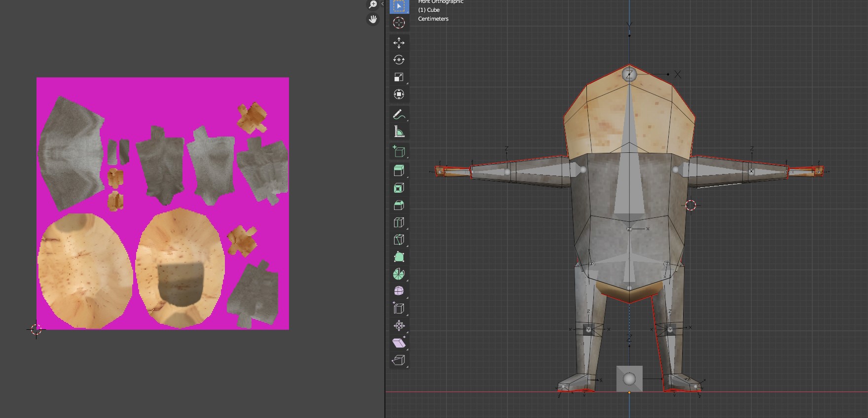Switch to the Scale tool
Screen dimensions: 868x418
tap(399, 77)
